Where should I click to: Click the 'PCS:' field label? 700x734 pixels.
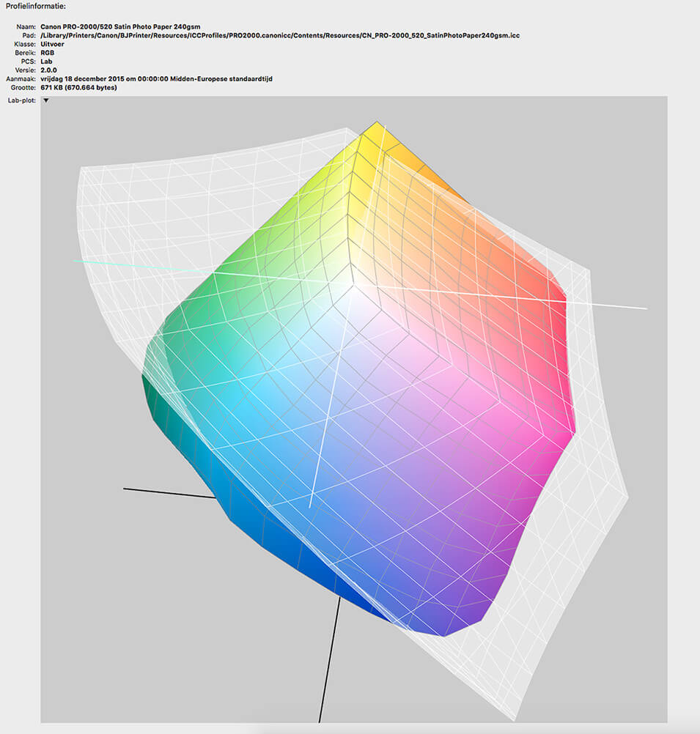pyautogui.click(x=29, y=62)
